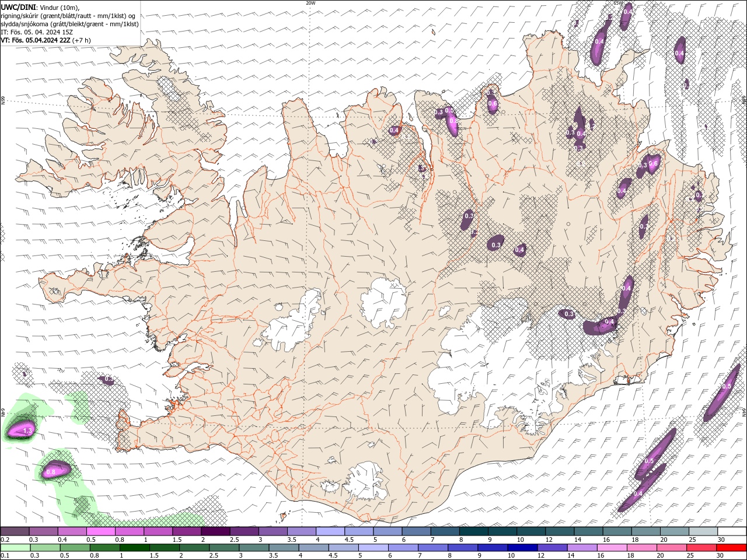This screenshot has height=560, width=747.
Task: Choose the 0.5 medium green swatch in lower legend row
Action: point(75,548)
